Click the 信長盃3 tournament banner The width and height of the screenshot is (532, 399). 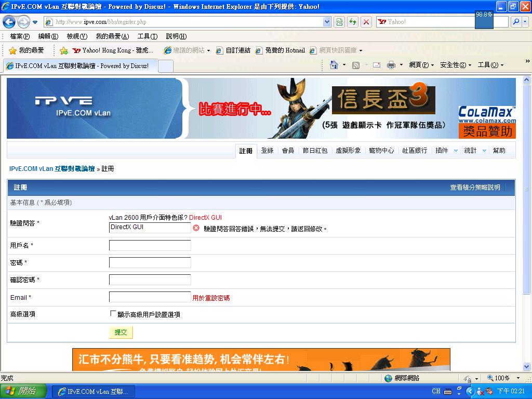[383, 100]
